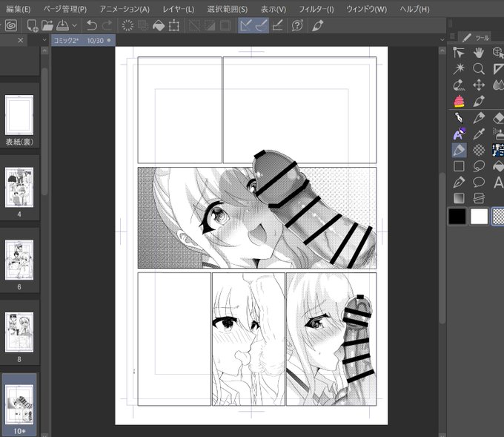Open the 編集(E) menu

pyautogui.click(x=19, y=10)
